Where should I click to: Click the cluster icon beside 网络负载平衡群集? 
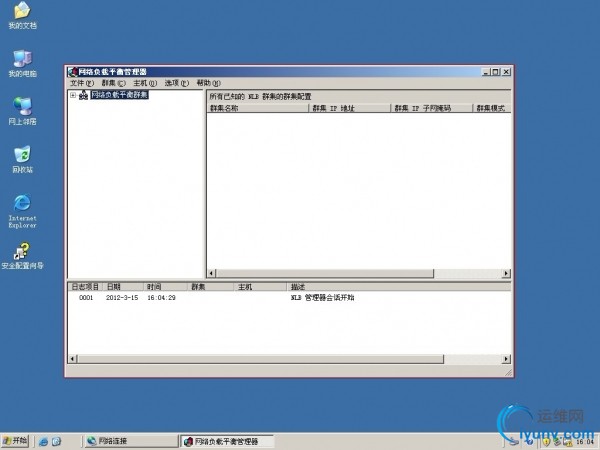(83, 95)
